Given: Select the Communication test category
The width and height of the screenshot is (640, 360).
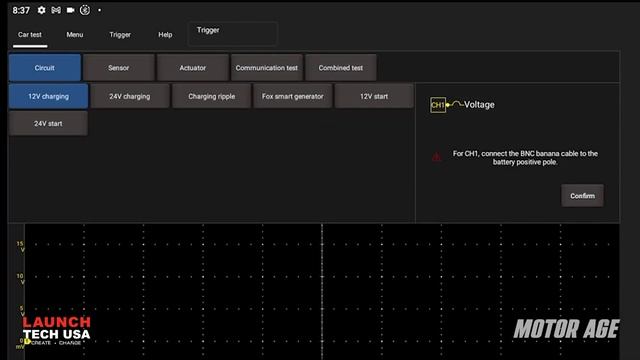Looking at the screenshot, I should tap(267, 68).
